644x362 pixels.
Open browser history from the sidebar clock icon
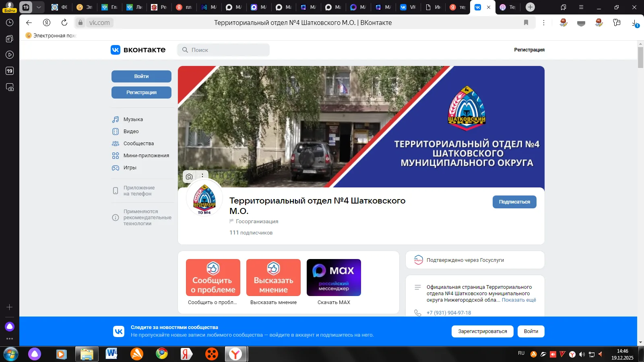tap(10, 23)
